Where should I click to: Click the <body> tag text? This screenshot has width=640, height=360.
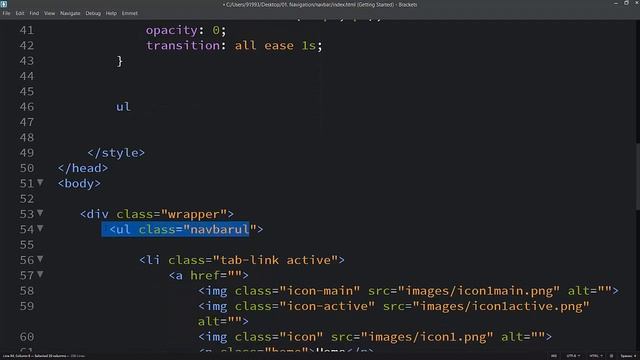click(x=79, y=183)
